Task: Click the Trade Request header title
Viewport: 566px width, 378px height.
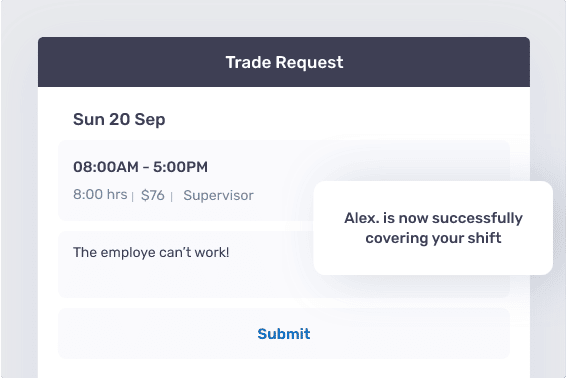Action: [x=284, y=62]
